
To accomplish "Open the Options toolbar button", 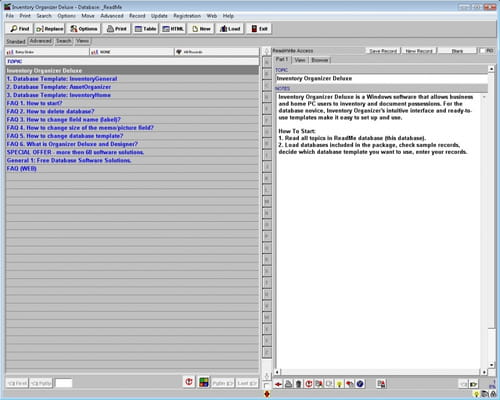I will [83, 29].
